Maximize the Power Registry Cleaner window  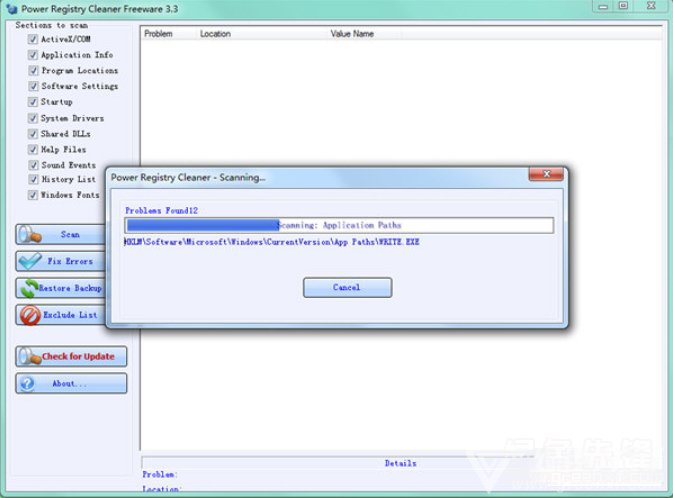click(623, 6)
